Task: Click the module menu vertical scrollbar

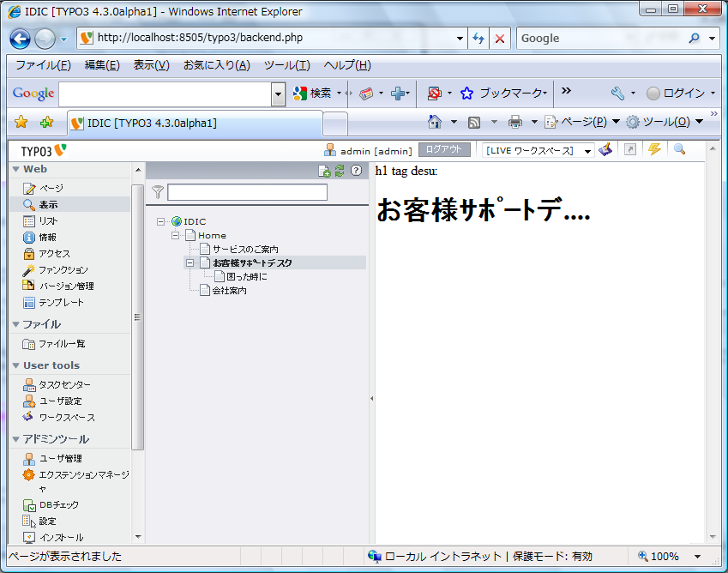Action: 138,317
